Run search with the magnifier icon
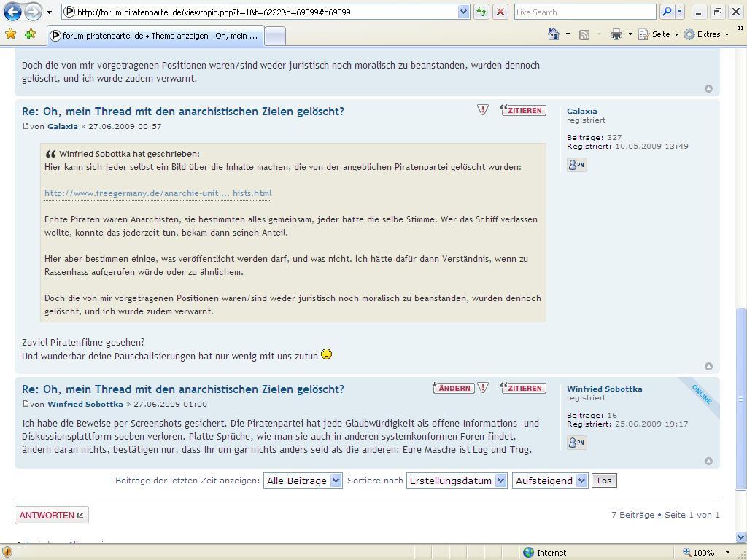Viewport: 747px width, 560px height. click(x=667, y=12)
